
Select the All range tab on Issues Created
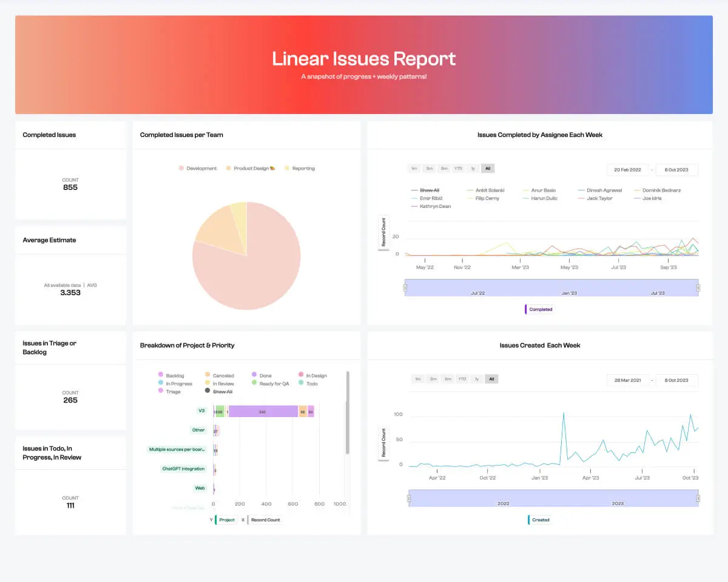(491, 379)
